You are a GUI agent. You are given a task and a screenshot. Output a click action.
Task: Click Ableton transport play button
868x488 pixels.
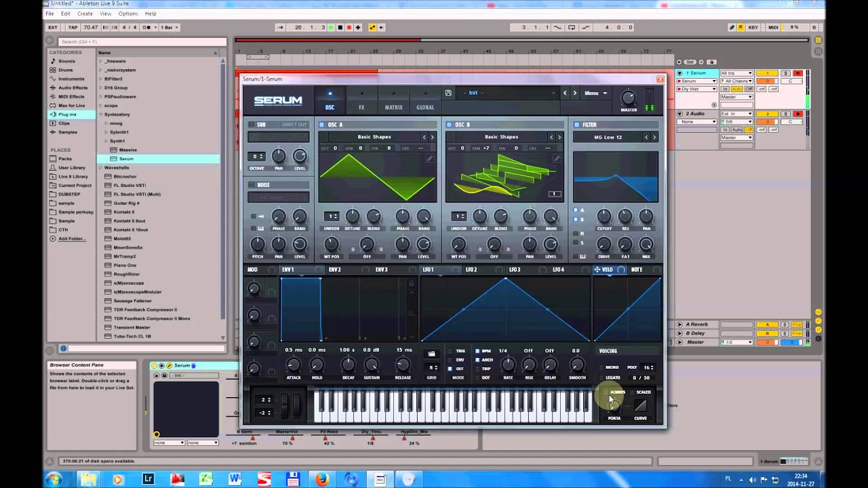click(x=332, y=28)
